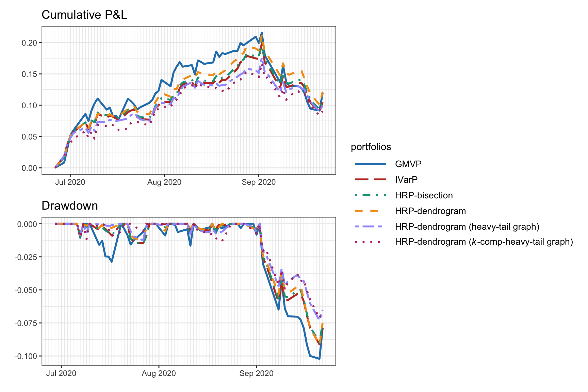Click the -0.100 Drawdown axis label
This screenshot has height=392, width=588.
click(26, 356)
